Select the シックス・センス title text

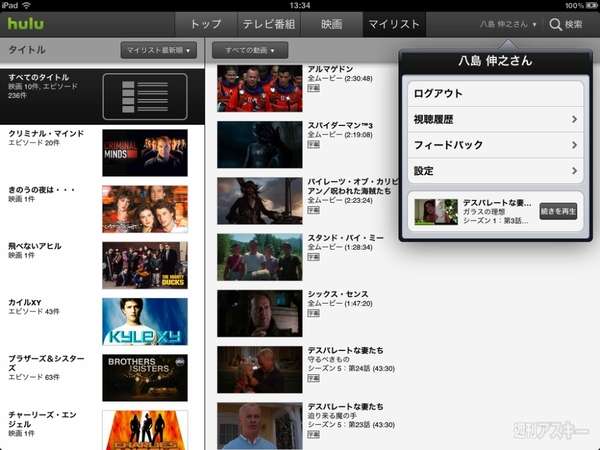pos(338,294)
